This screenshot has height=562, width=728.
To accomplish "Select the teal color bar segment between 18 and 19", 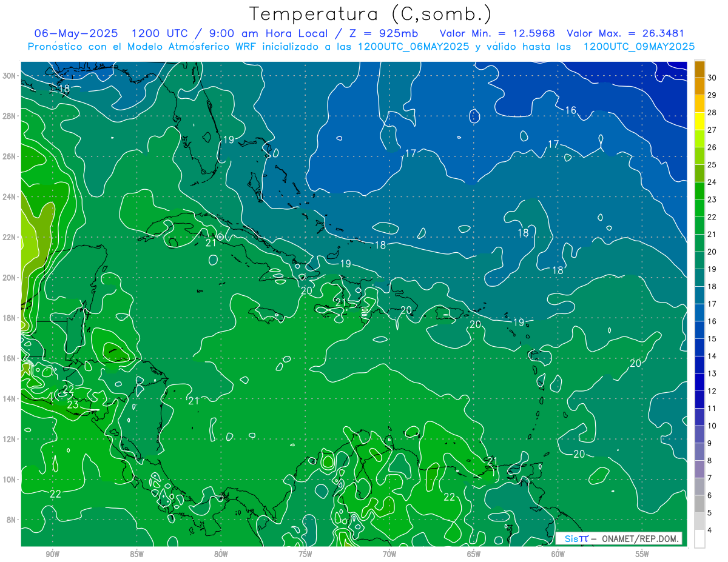I will point(699,278).
